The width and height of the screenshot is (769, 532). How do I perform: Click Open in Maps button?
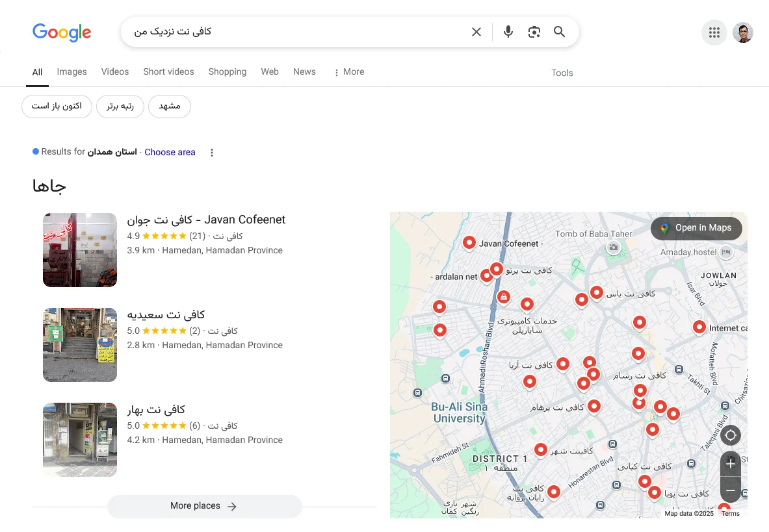click(696, 228)
